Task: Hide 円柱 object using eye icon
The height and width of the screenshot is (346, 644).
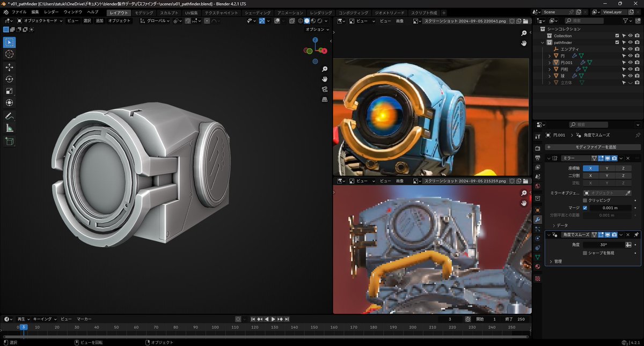Action: pyautogui.click(x=630, y=69)
